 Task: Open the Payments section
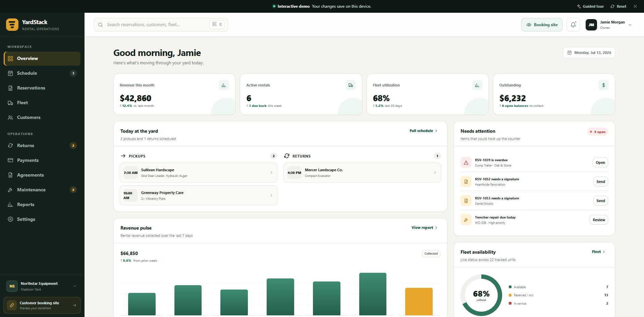click(42, 160)
